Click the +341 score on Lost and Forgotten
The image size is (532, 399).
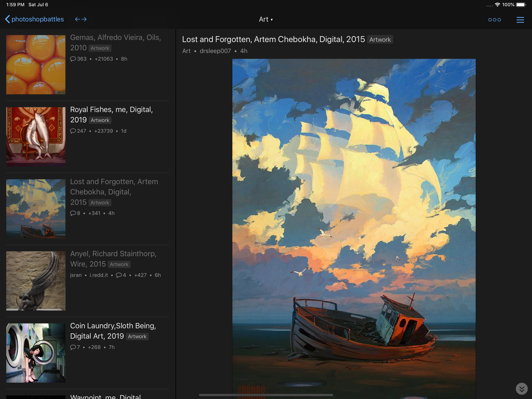(x=94, y=213)
